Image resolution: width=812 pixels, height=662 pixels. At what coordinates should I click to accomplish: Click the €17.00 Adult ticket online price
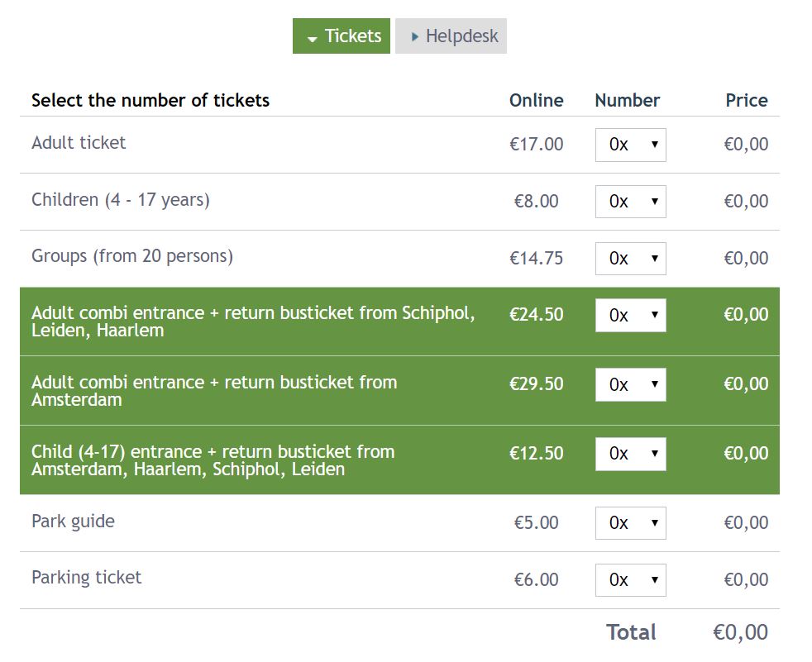pos(536,145)
